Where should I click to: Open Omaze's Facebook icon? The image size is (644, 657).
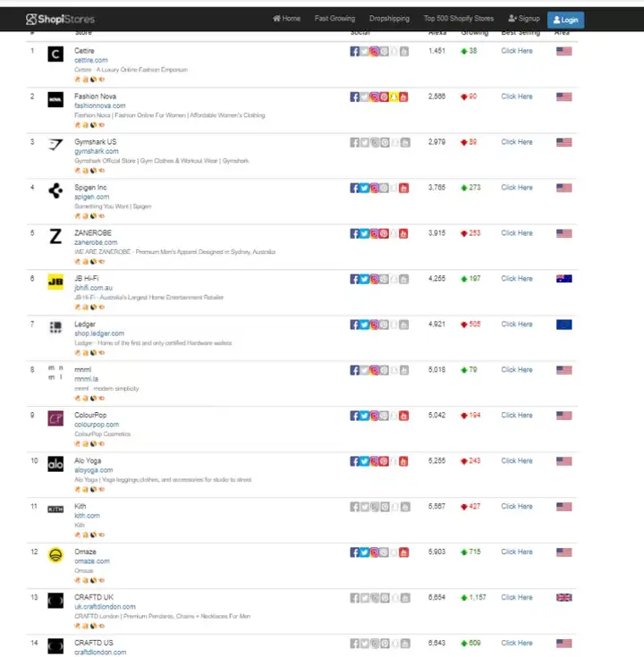(355, 552)
